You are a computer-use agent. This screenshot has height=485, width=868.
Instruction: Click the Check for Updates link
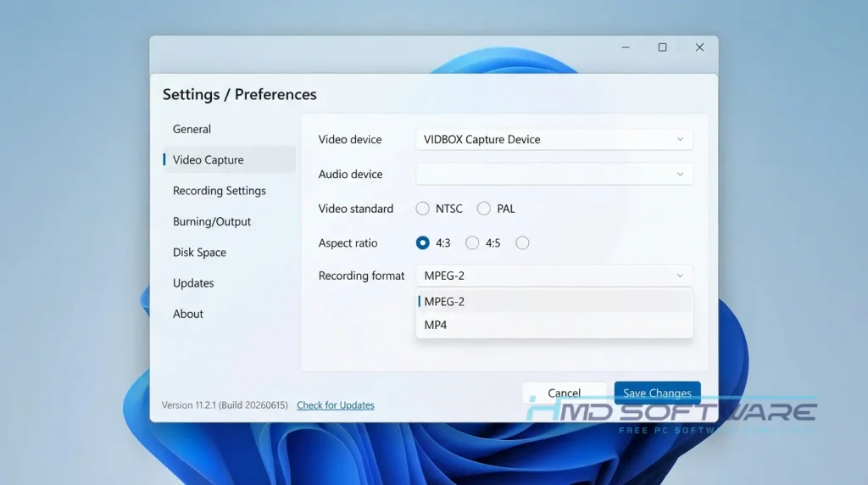click(336, 405)
